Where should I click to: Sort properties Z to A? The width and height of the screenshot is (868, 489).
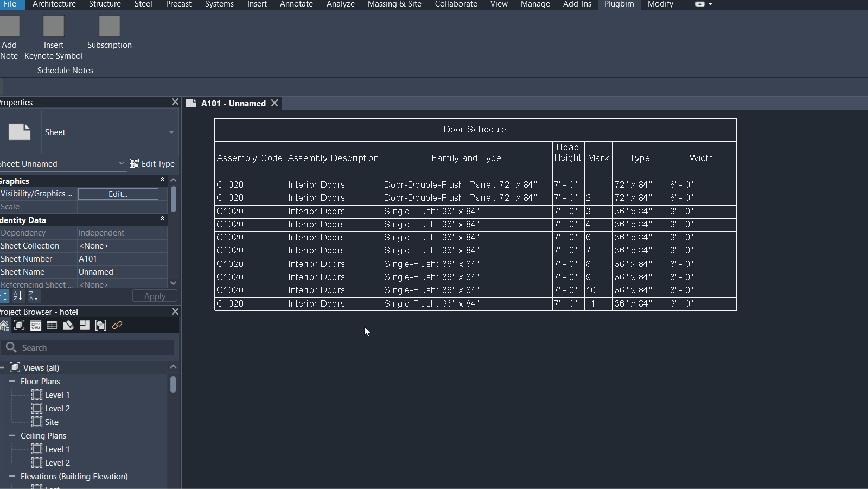coord(33,296)
